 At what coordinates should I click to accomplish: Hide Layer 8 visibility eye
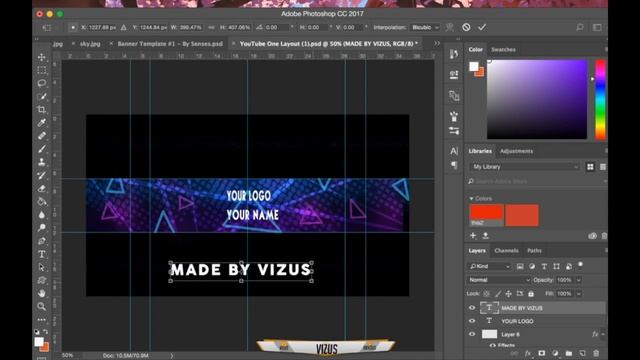tap(472, 334)
